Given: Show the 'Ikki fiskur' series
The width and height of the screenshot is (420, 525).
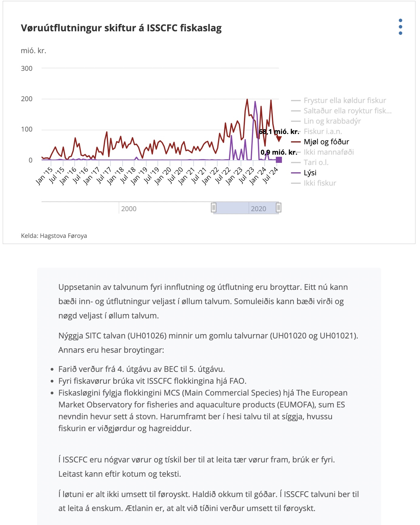Looking at the screenshot, I should click(x=320, y=183).
